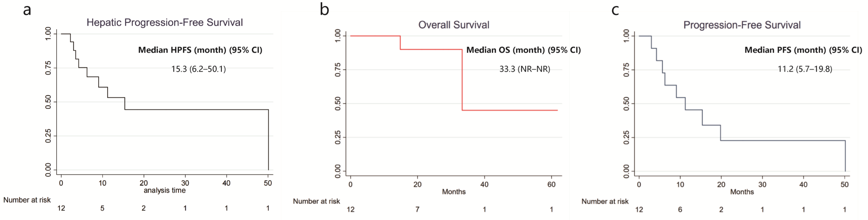Click the 33.3 (NR–NR) median value
This screenshot has height=220, width=868.
524,69
